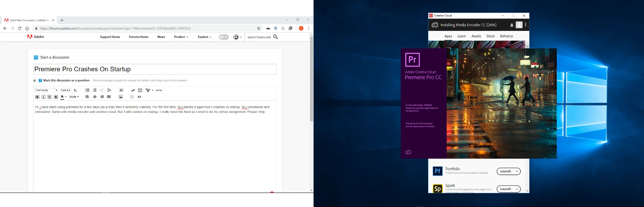
Task: Open Creative Cloud notifications bell
Action: (512, 25)
